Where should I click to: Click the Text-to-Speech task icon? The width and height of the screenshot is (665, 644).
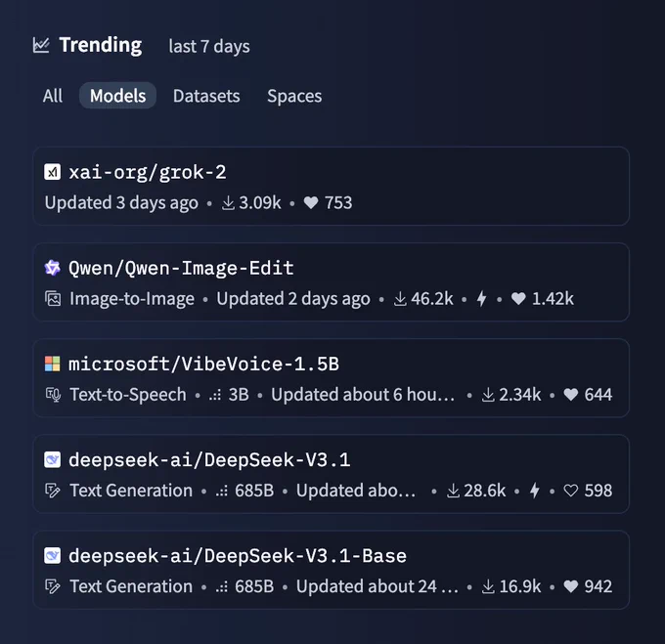[53, 395]
